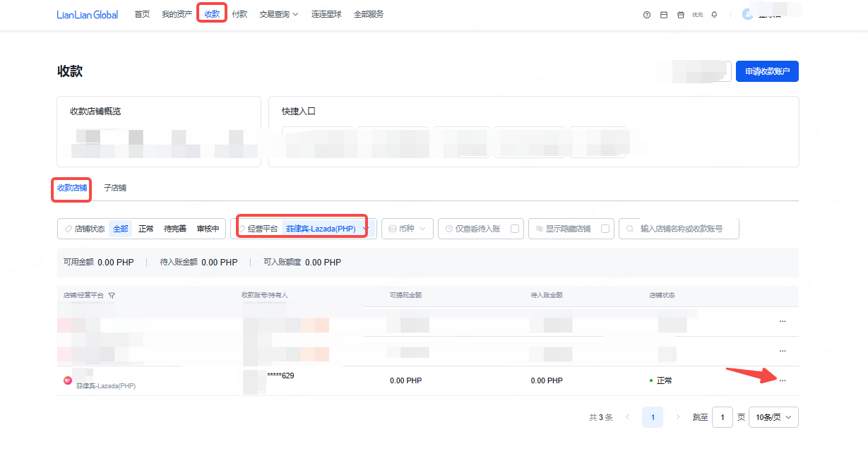The height and width of the screenshot is (468, 868).
Task: Click the 收款店铺概览 card title
Action: click(x=95, y=112)
